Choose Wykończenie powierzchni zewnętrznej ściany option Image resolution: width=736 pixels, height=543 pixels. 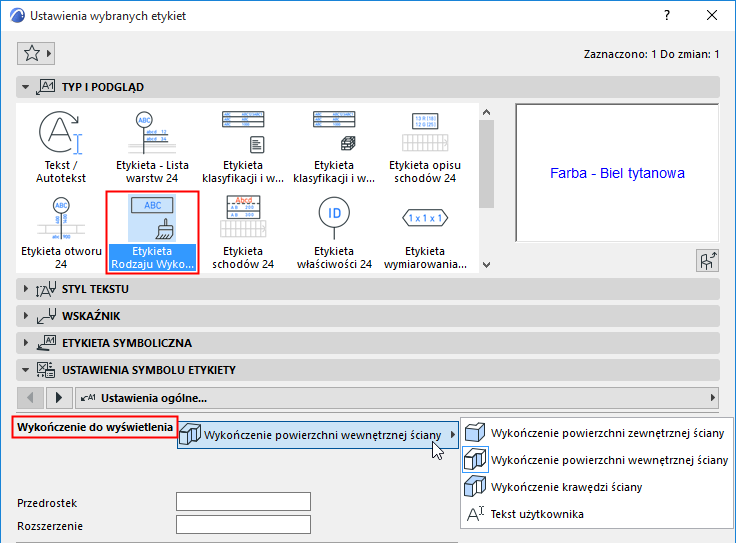point(596,433)
